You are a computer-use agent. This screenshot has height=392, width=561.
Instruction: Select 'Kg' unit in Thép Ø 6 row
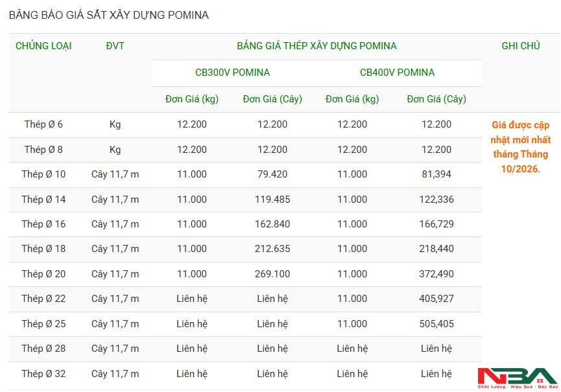pos(115,124)
